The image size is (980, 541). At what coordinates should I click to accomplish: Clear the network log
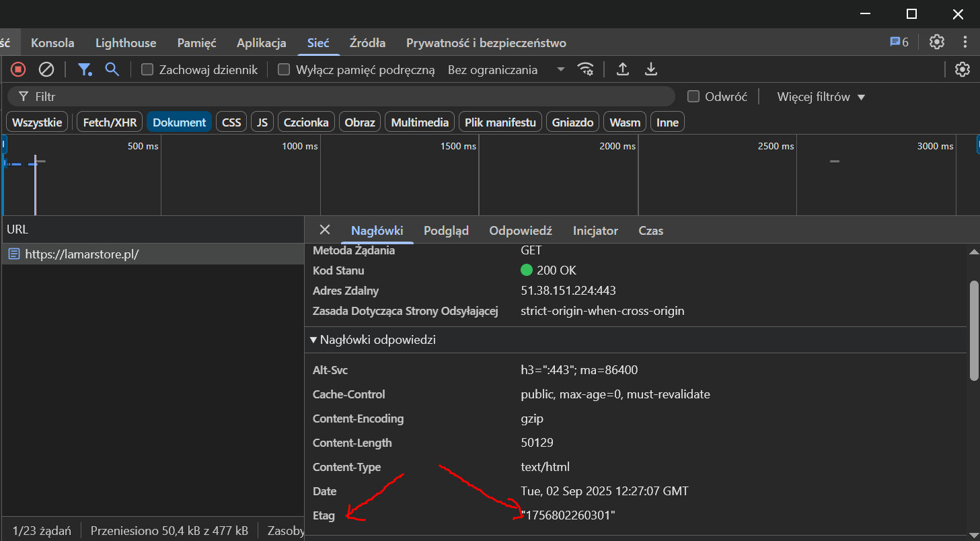click(46, 69)
